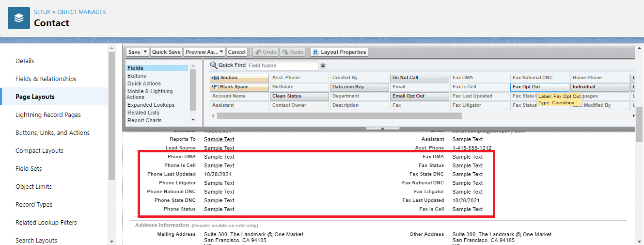The image size is (644, 245).
Task: Select the Section palette element
Action: click(239, 78)
